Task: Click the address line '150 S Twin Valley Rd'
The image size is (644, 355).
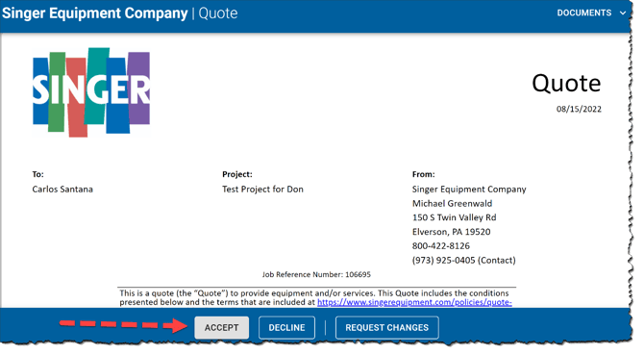Action: (455, 217)
